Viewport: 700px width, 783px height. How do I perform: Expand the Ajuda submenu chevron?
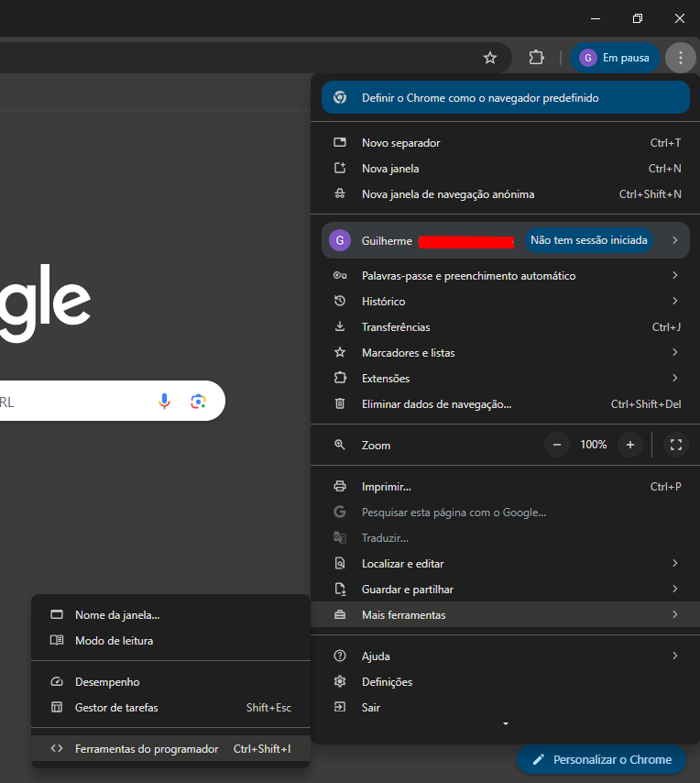click(674, 656)
